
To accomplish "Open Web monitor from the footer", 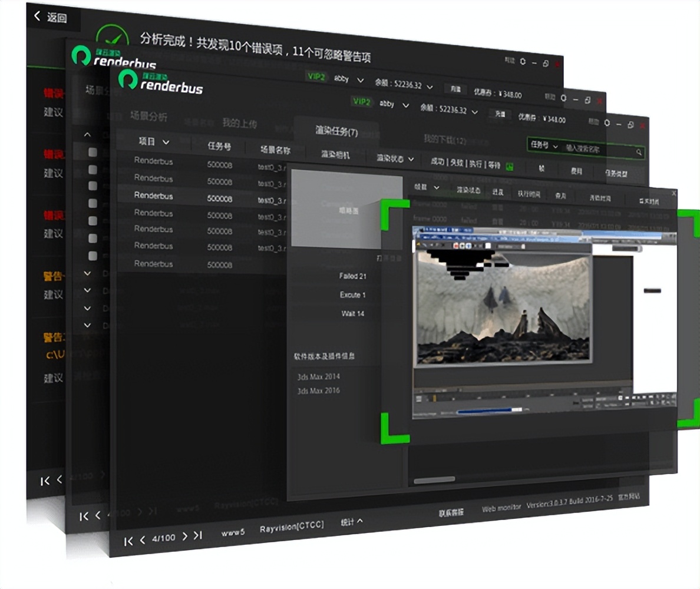I will tap(501, 508).
